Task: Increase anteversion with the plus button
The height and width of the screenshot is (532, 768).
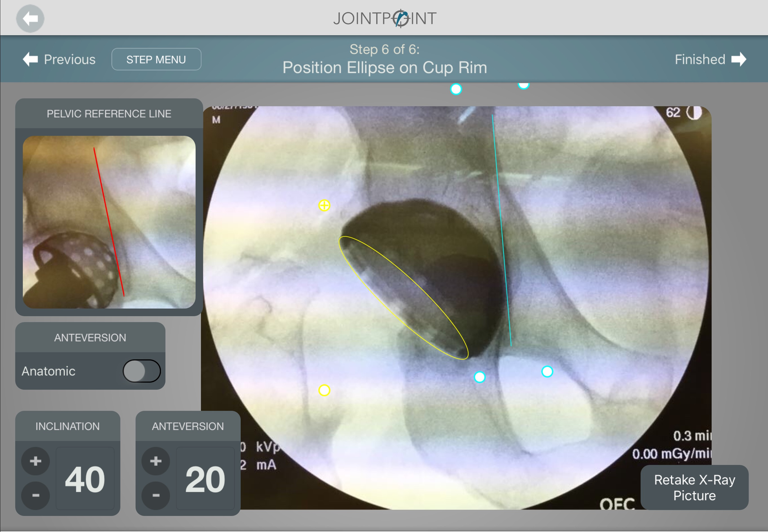Action: (x=156, y=461)
